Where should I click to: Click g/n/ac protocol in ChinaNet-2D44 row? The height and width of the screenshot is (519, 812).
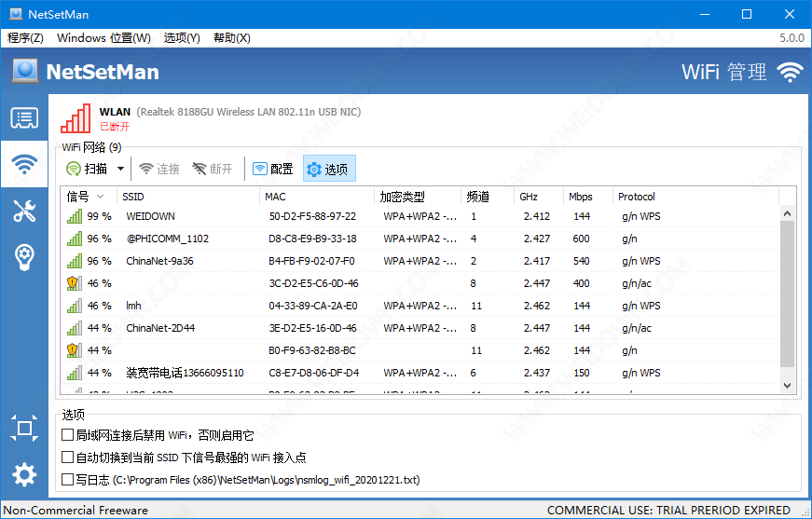(x=637, y=328)
